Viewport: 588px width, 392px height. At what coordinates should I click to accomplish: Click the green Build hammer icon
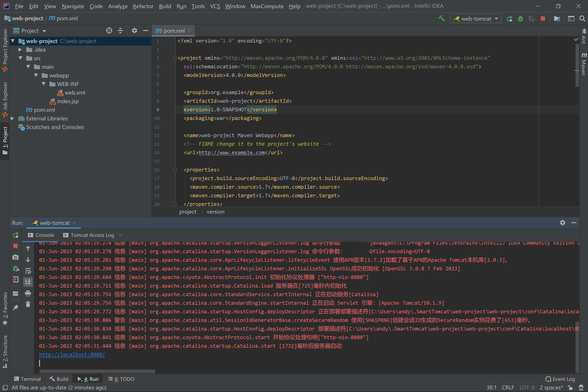point(441,18)
